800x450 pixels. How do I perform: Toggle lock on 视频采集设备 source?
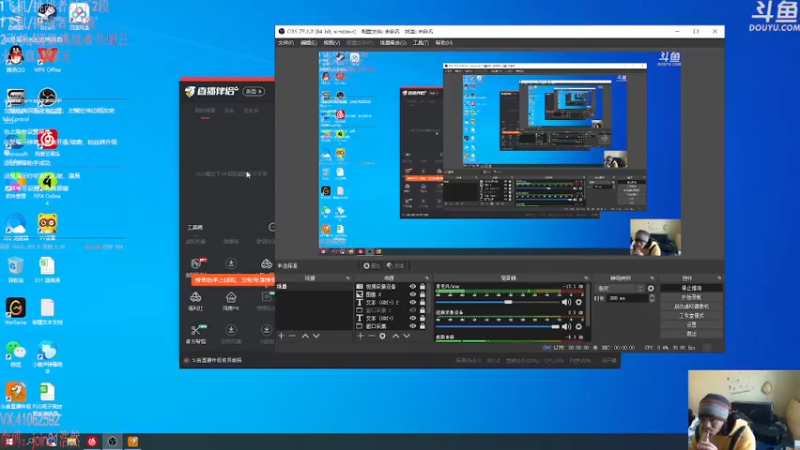pyautogui.click(x=422, y=287)
